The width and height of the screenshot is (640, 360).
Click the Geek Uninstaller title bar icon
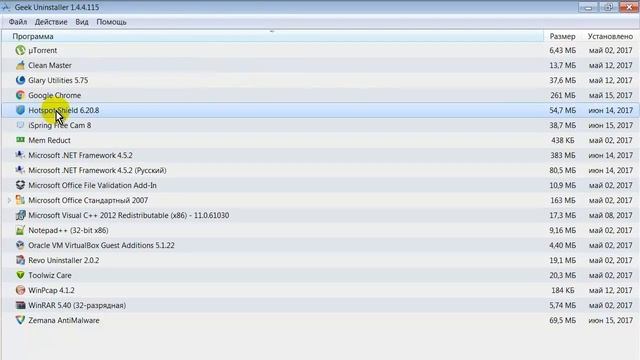[6, 7]
